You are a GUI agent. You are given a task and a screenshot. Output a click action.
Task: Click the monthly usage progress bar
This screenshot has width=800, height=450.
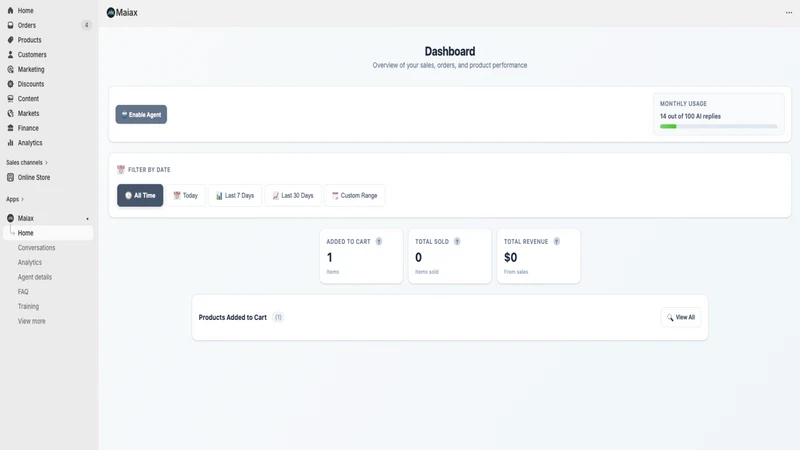coord(718,126)
